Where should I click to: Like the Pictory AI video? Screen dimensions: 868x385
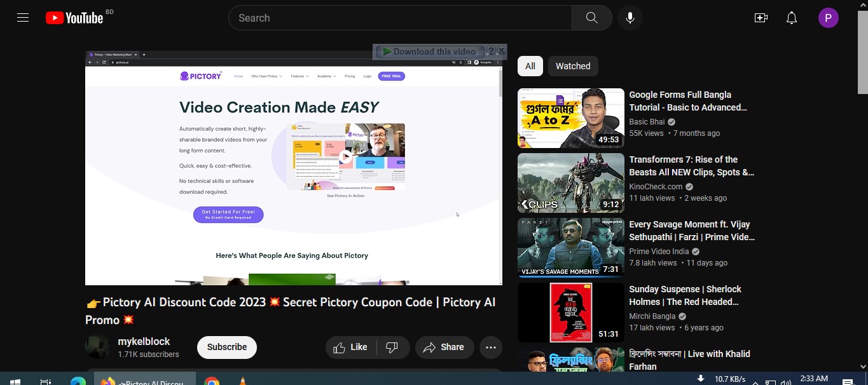tap(350, 348)
